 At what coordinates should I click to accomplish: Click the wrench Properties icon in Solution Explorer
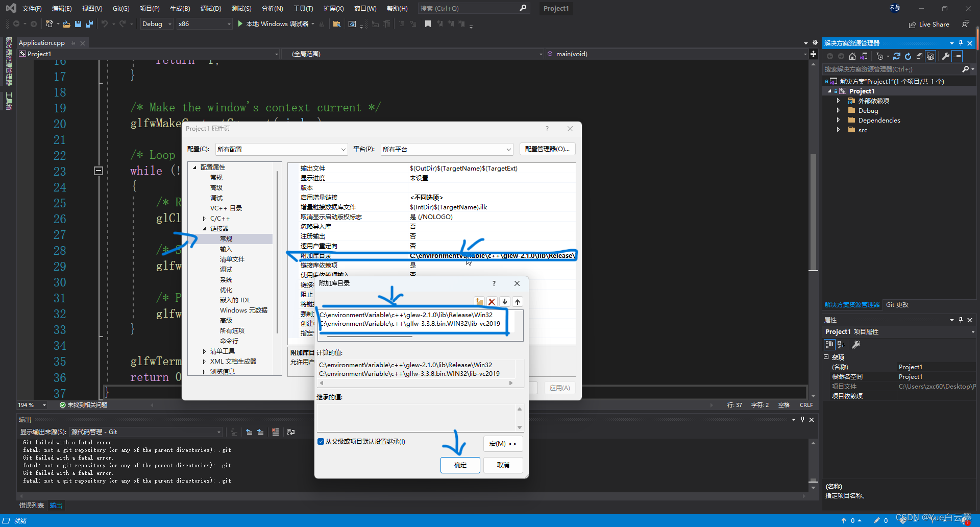946,56
